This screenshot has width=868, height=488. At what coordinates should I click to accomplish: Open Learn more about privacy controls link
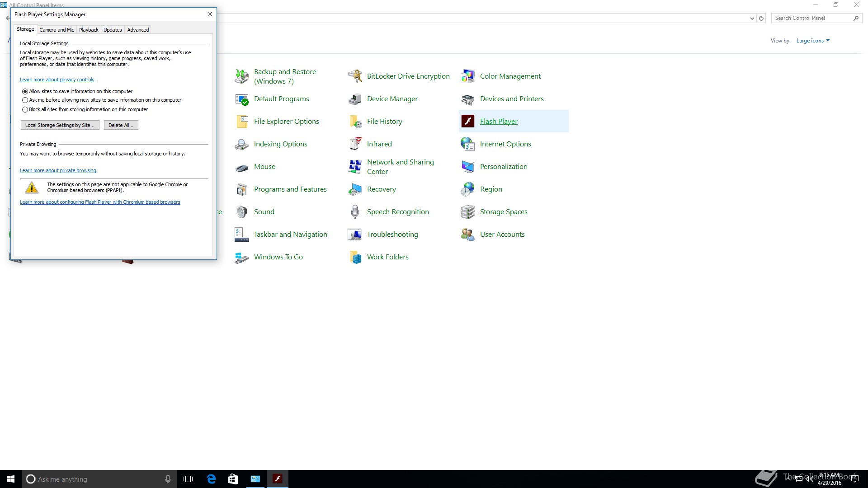(x=57, y=80)
